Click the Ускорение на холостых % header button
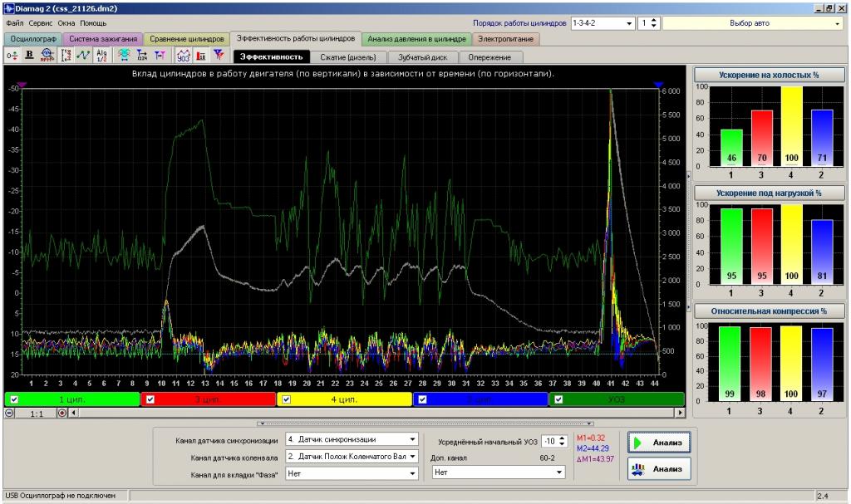851x504 pixels. click(769, 75)
